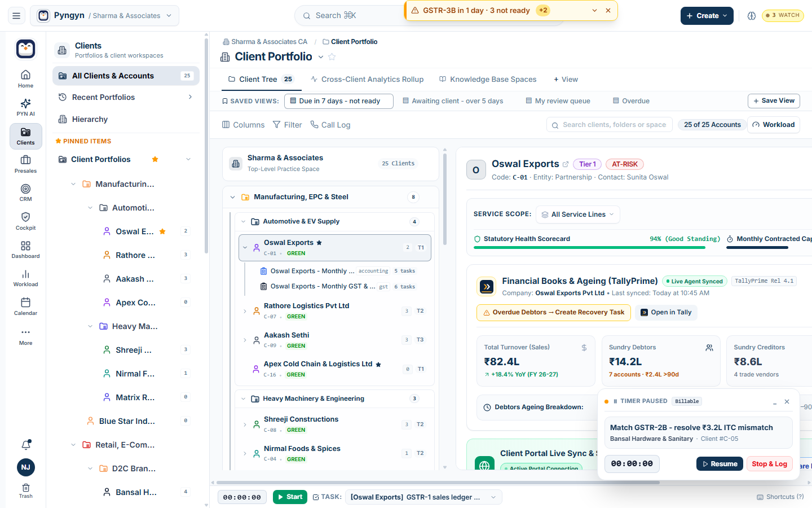Viewport: 812px width, 508px height.
Task: Toggle star on Oswal E... sidebar item
Action: pyautogui.click(x=162, y=231)
